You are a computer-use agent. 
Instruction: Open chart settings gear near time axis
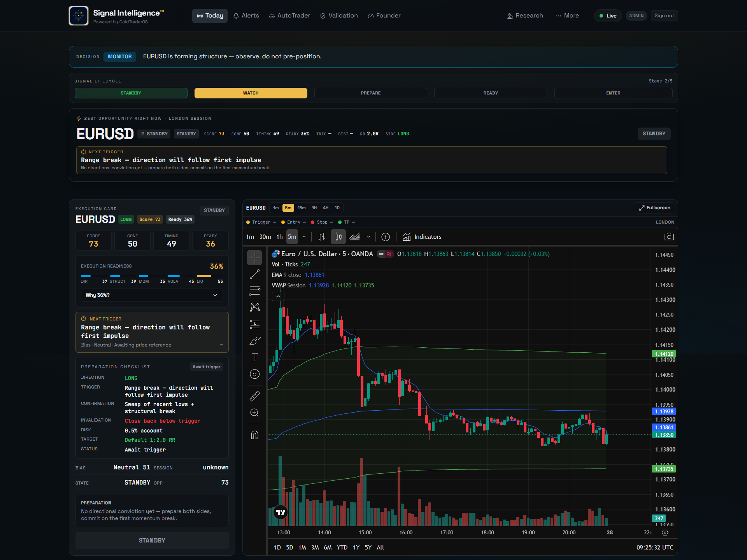tap(665, 533)
